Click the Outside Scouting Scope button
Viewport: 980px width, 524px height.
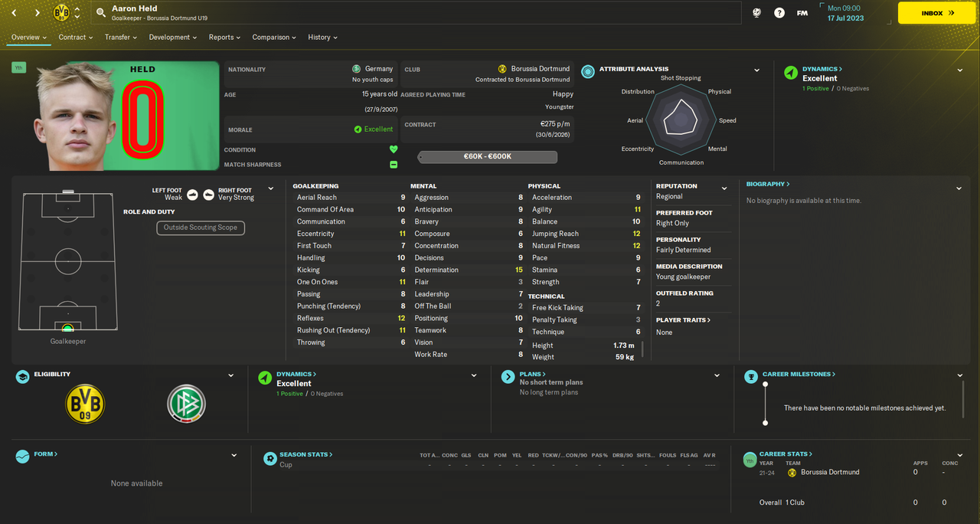click(x=201, y=228)
